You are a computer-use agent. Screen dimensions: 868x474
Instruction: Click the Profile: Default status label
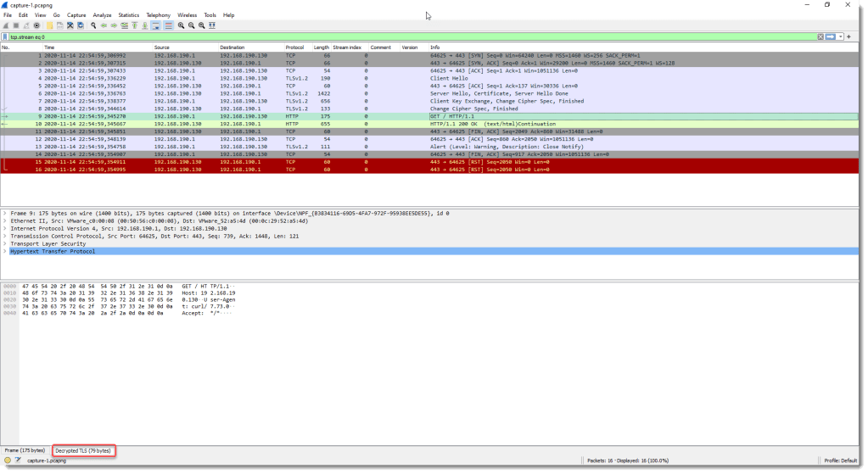841,460
